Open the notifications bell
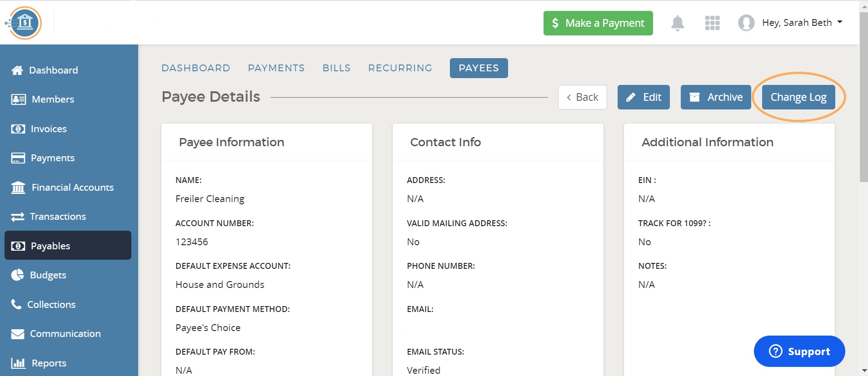The width and height of the screenshot is (868, 376). 677,23
